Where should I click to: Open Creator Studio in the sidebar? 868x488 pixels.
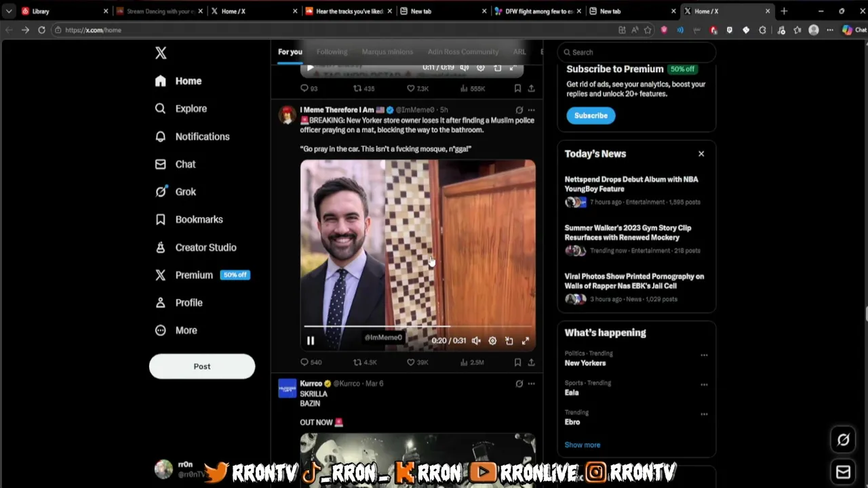click(x=196, y=247)
